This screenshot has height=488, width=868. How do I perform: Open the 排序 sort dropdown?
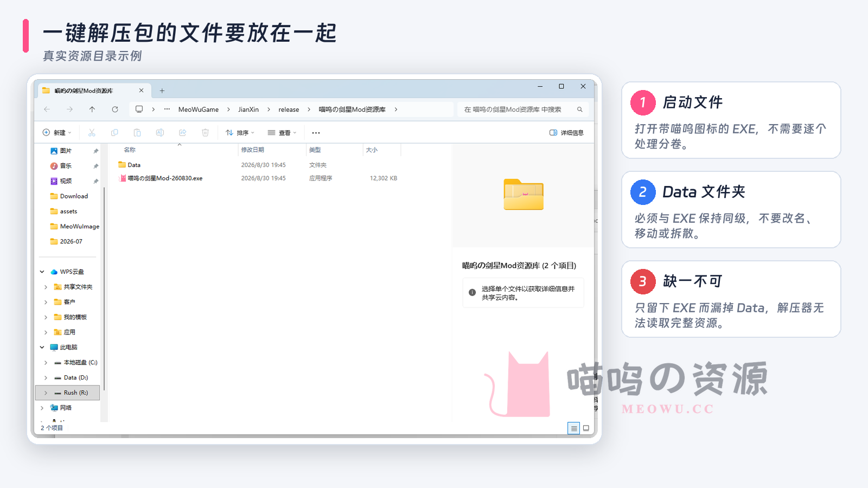coord(240,133)
